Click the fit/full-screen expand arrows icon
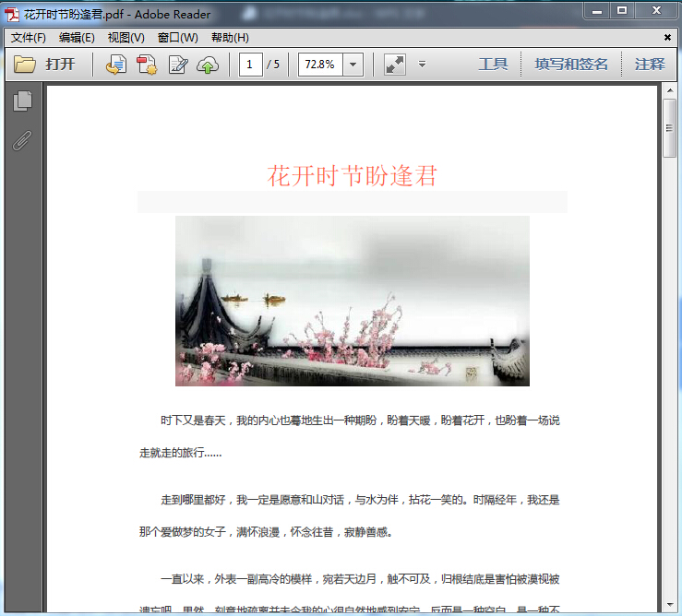Image resolution: width=682 pixels, height=616 pixels. (x=395, y=65)
